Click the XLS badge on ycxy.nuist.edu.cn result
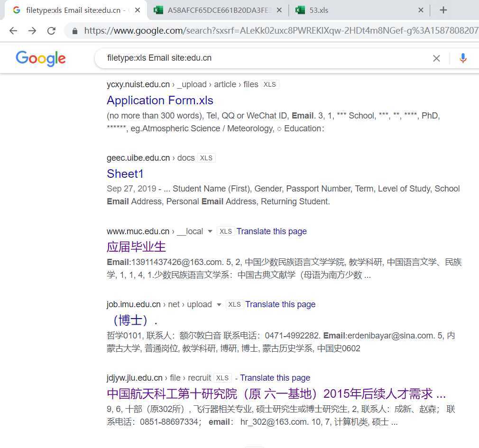Screen dimensions: 479x448 click(270, 84)
